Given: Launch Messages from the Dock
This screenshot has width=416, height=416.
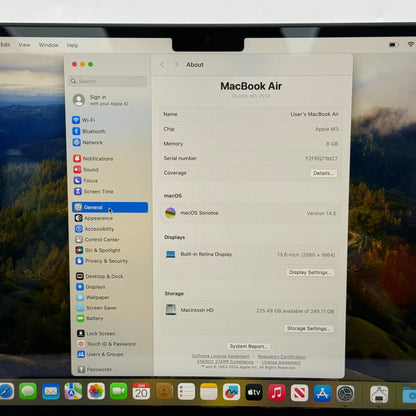Looking at the screenshot, I should point(28,391).
